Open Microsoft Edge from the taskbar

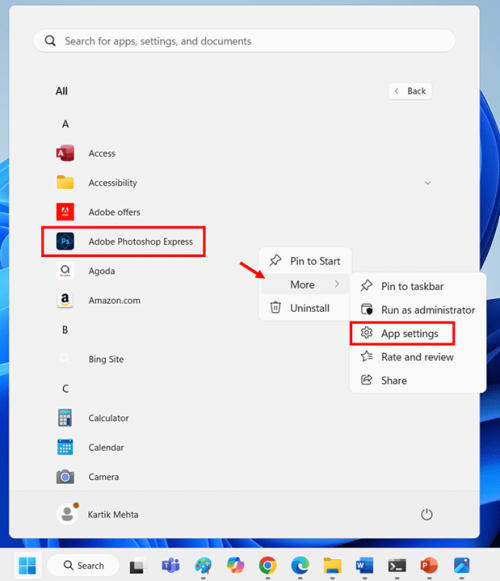click(300, 565)
